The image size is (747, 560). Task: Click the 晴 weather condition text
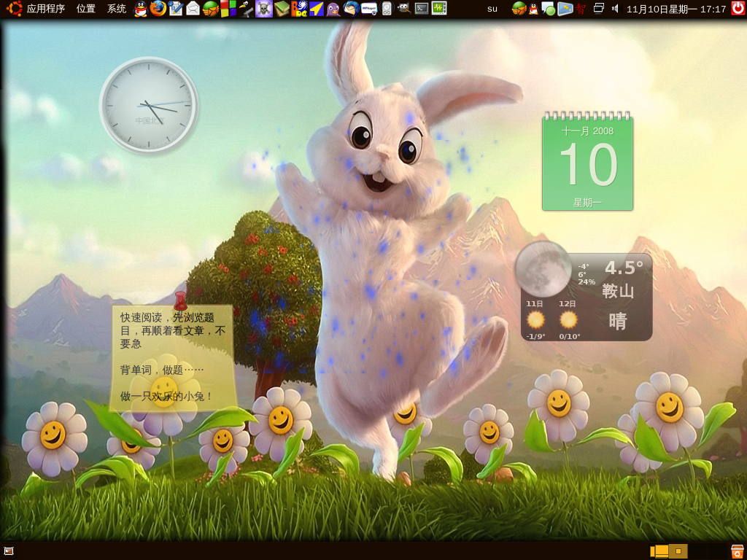tap(617, 322)
